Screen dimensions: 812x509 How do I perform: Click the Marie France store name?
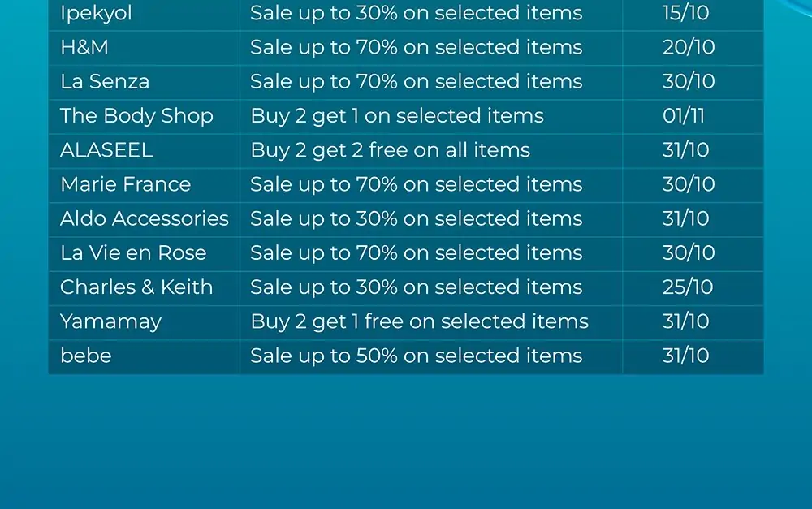(126, 183)
